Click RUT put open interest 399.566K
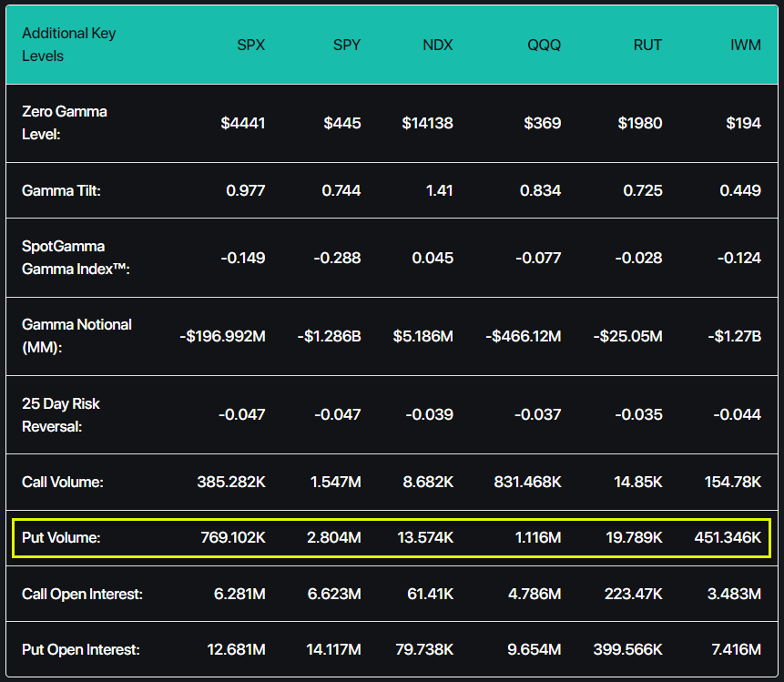This screenshot has height=682, width=784. (x=627, y=649)
